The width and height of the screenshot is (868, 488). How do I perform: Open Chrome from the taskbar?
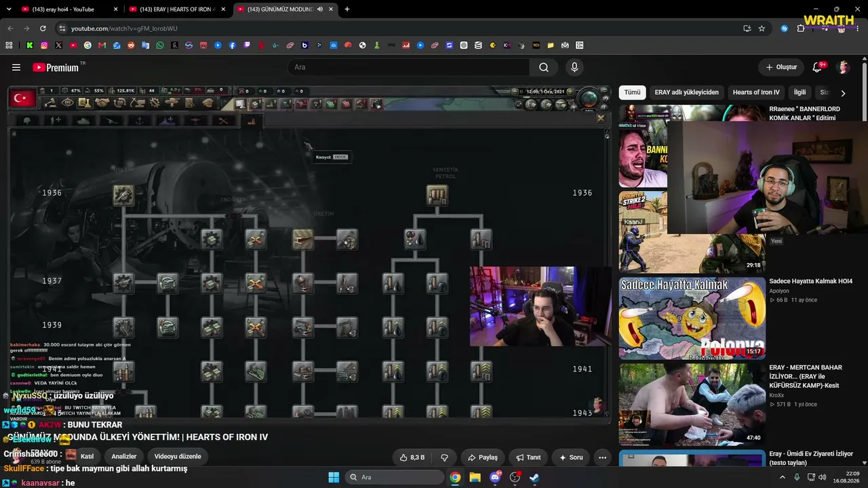tap(455, 477)
